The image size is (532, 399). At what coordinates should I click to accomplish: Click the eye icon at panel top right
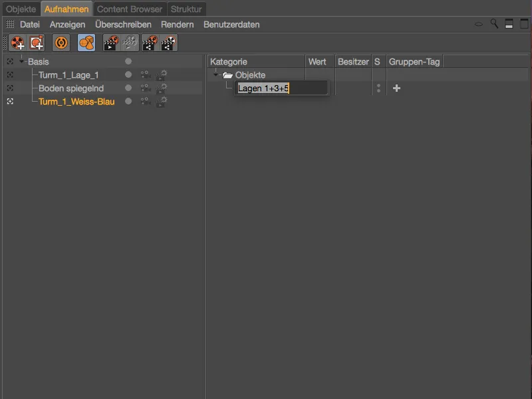click(x=478, y=24)
